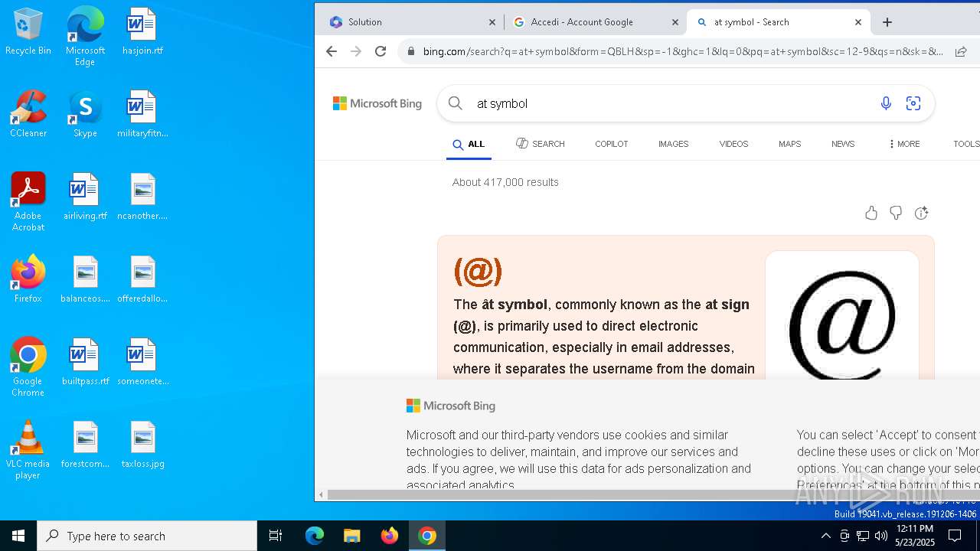This screenshot has height=551, width=980.
Task: Click the magnifier icon in the Bing search box
Action: (x=456, y=103)
